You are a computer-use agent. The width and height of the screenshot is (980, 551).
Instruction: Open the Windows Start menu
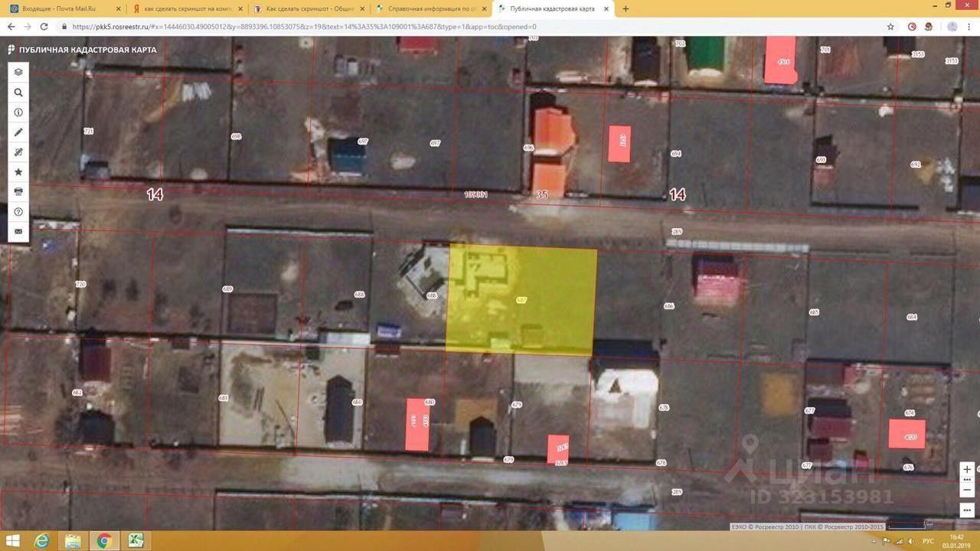tap(13, 541)
